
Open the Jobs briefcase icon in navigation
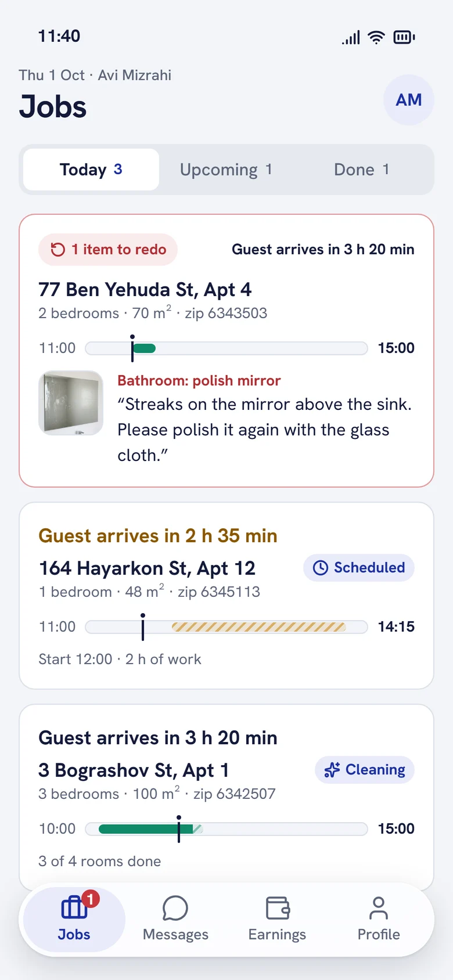[74, 907]
